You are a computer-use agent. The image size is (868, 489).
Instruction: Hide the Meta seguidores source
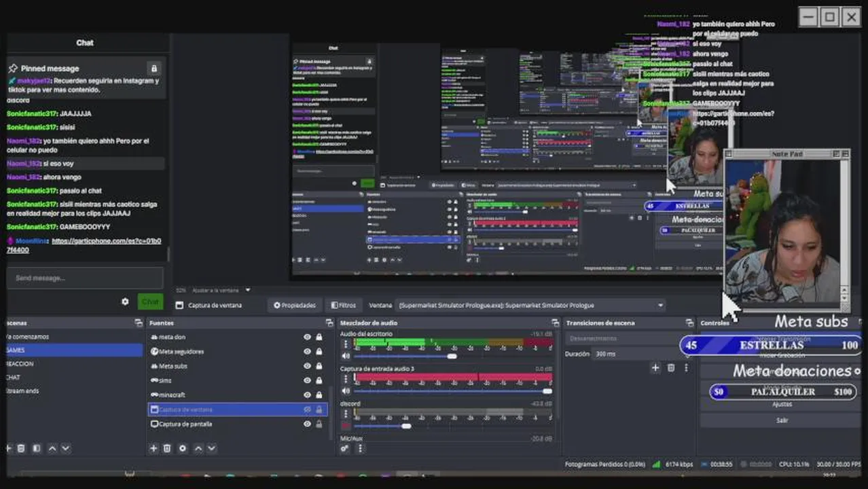click(x=307, y=351)
